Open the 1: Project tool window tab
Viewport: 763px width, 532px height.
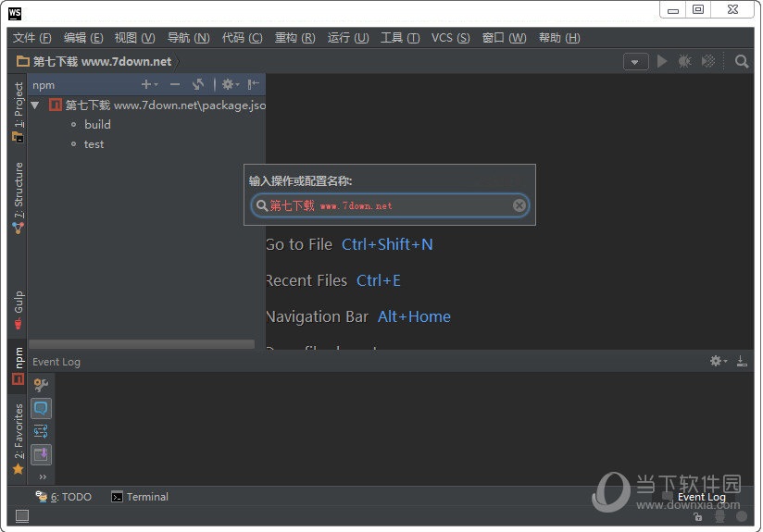[18, 111]
